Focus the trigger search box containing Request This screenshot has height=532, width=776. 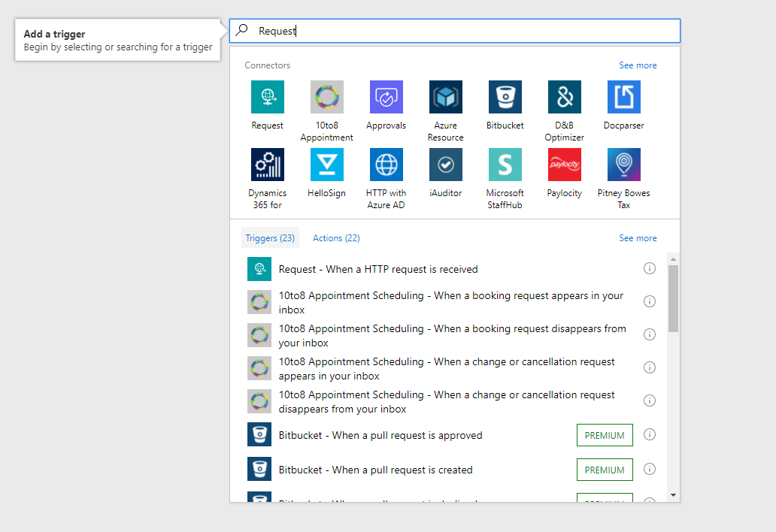(455, 31)
